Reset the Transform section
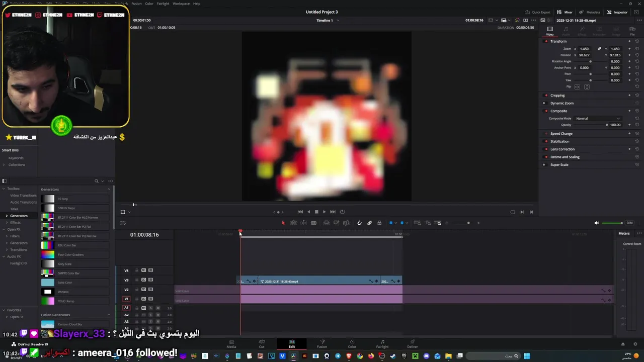Screen dimensions: 644x362 (x=637, y=41)
